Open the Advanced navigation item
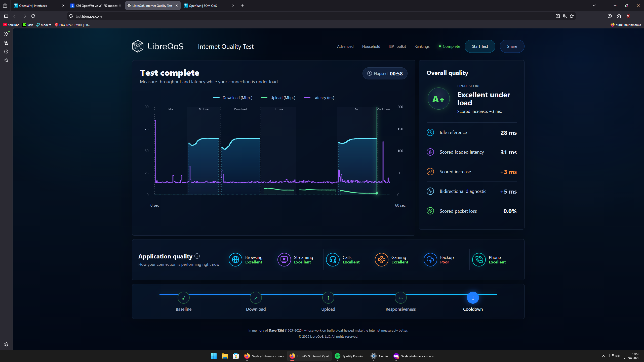The height and width of the screenshot is (362, 644). pyautogui.click(x=345, y=47)
